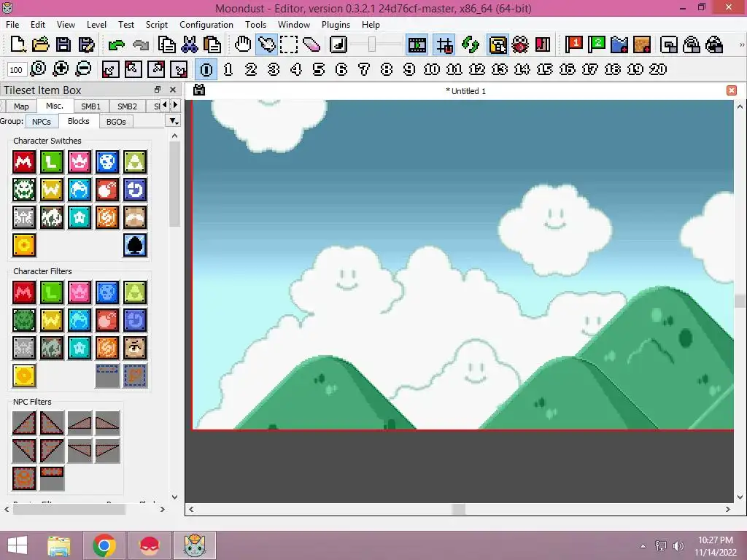
Task: Click the quicksand zone placement icon
Action: pos(642,44)
